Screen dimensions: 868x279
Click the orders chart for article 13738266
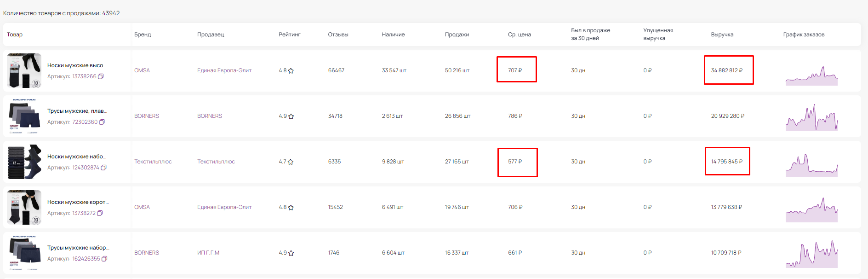pos(811,76)
